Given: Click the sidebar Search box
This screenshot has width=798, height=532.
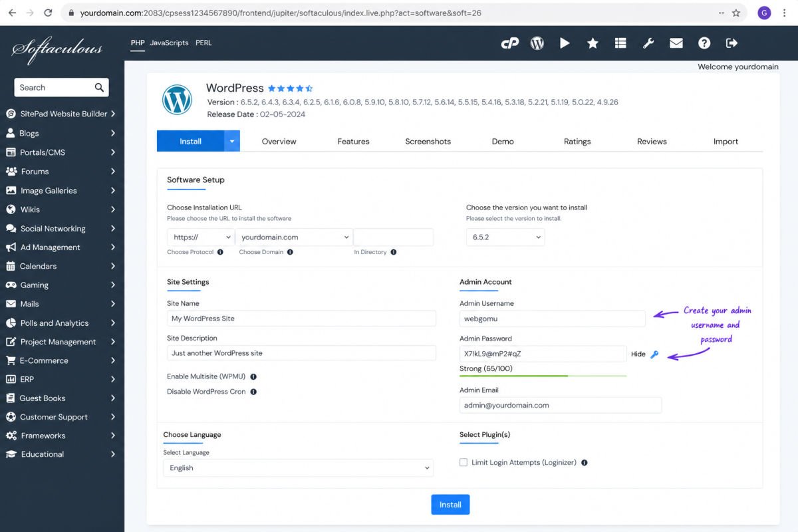Looking at the screenshot, I should tap(61, 87).
